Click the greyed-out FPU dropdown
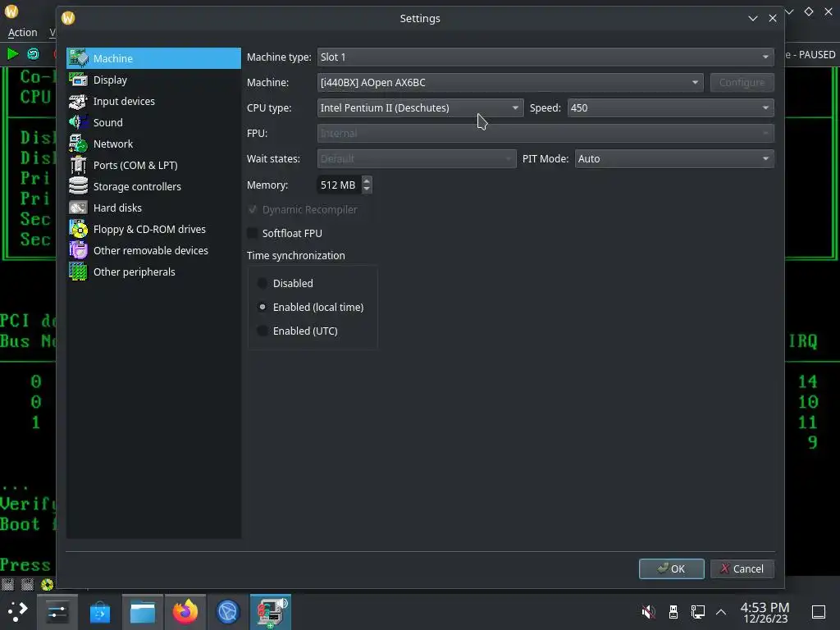The image size is (840, 630). [x=546, y=133]
